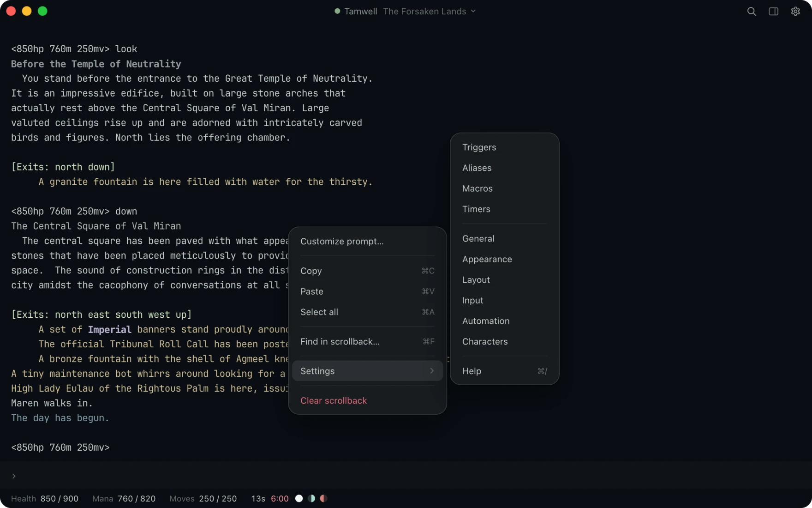The height and width of the screenshot is (508, 812).
Task: Click the green connection status dot
Action: click(x=337, y=11)
